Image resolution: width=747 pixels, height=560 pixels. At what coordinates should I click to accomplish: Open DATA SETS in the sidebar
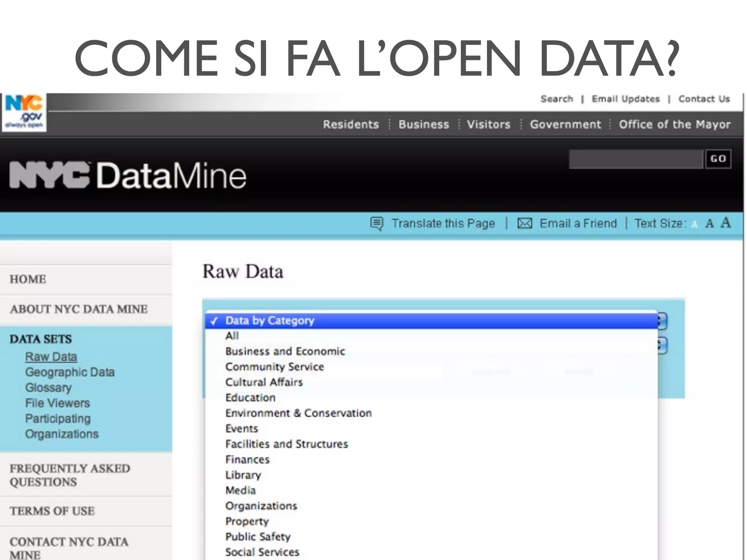click(40, 339)
